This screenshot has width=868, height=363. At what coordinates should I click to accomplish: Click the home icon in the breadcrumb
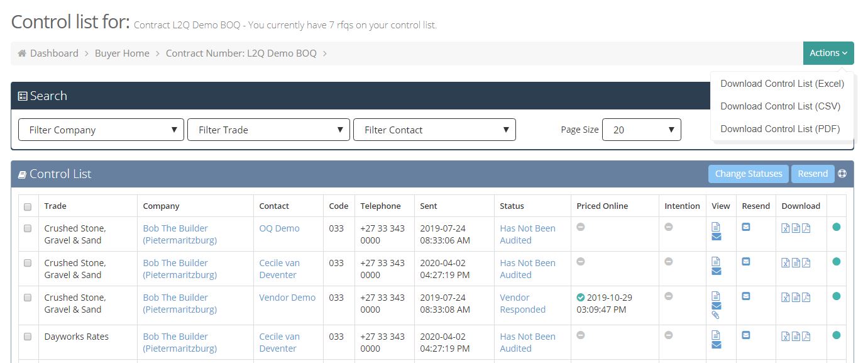click(22, 53)
